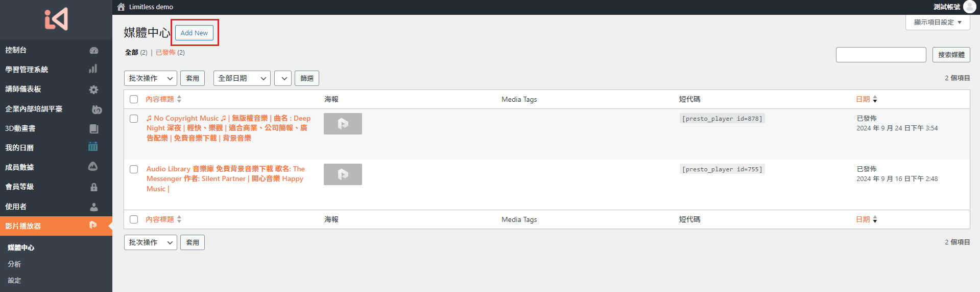
Task: Expand the 顯示項目設定 screen options panel
Action: [x=938, y=23]
